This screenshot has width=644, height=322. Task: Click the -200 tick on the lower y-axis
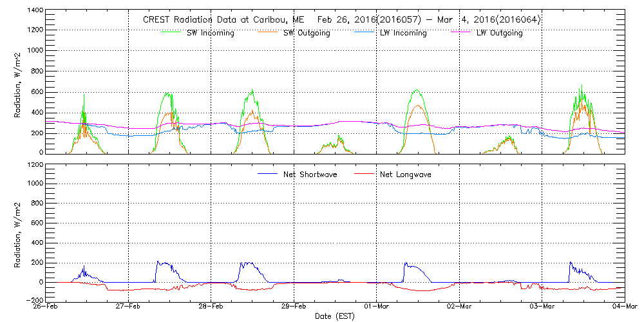click(x=33, y=300)
